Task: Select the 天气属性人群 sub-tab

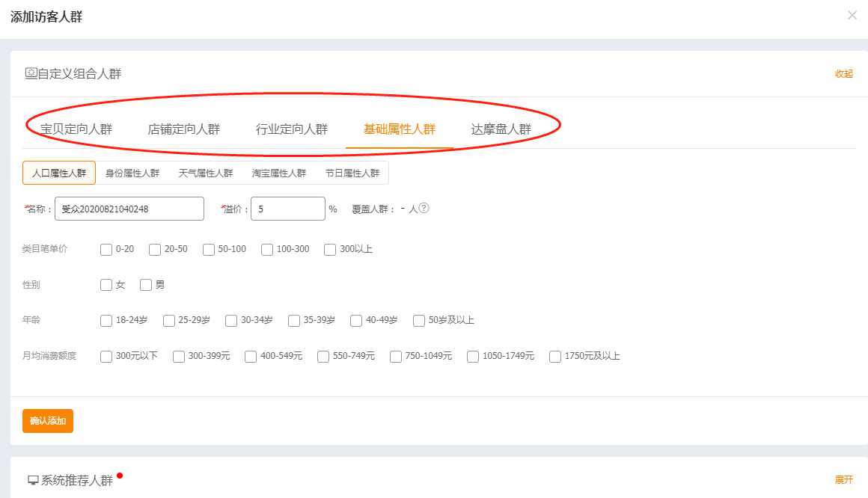Action: [205, 173]
